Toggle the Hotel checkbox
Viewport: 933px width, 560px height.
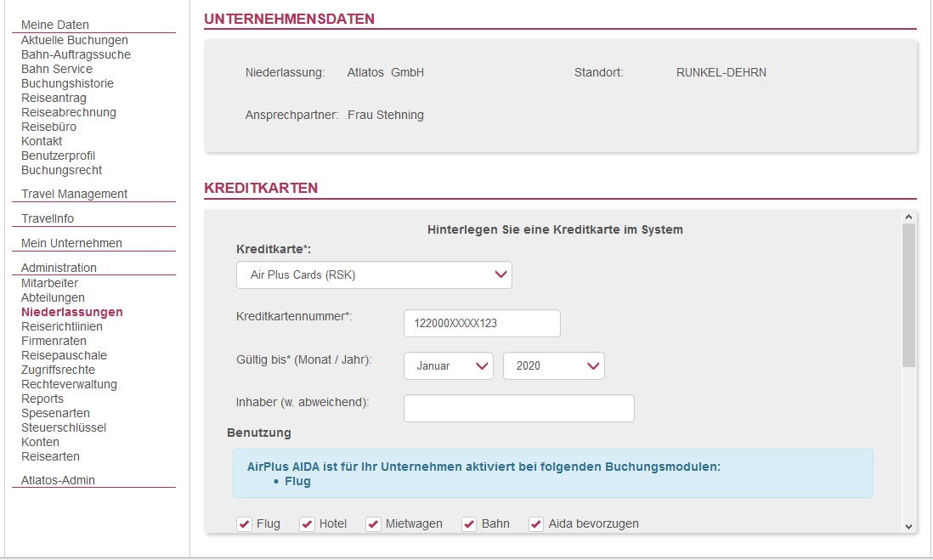(307, 523)
